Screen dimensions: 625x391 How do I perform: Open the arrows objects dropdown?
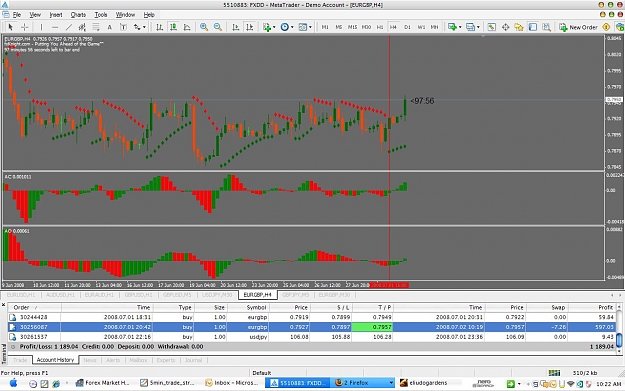coord(140,27)
